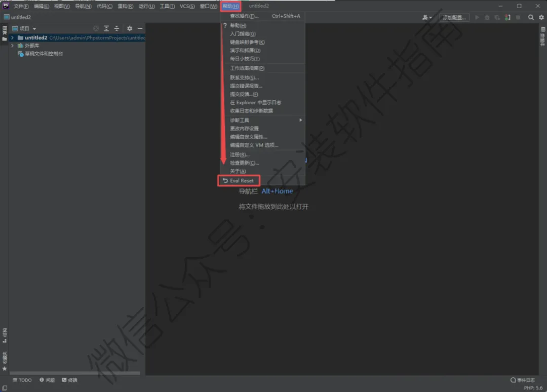Open 键盘映射参考(K) entry
The image size is (547, 392).
[x=263, y=42]
